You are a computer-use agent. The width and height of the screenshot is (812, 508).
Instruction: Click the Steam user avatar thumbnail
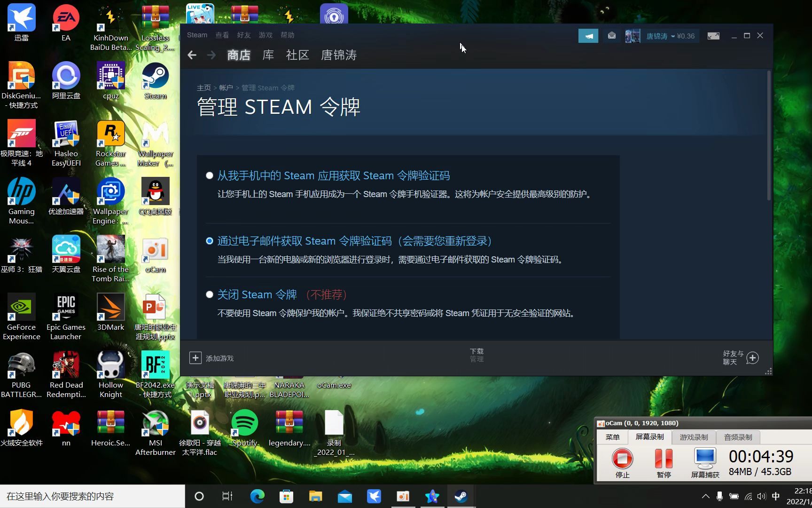[632, 36]
